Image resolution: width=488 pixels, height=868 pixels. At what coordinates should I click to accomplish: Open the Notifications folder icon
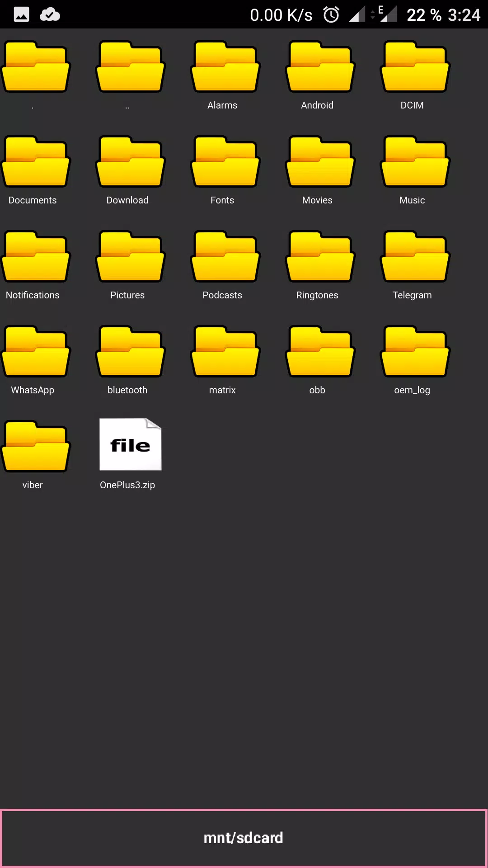tap(36, 257)
